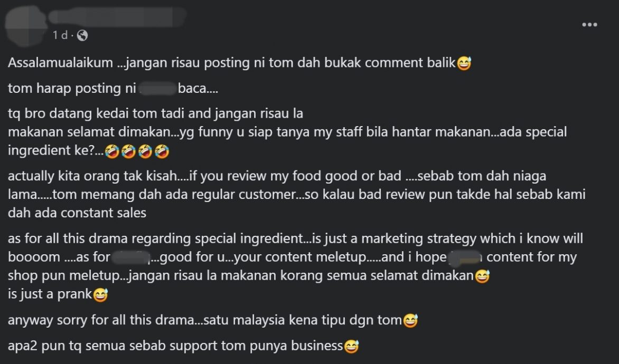Click the blurred tagged name before "baca...."
The image size is (619, 364).
point(157,89)
